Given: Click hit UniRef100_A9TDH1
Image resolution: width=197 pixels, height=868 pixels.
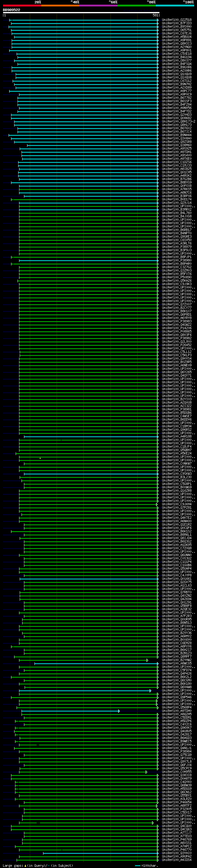Looking at the screenshot, I should point(176,152).
